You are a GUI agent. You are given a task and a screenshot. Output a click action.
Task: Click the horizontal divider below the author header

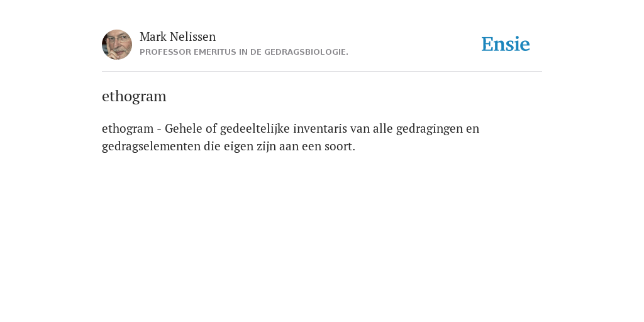click(x=322, y=72)
